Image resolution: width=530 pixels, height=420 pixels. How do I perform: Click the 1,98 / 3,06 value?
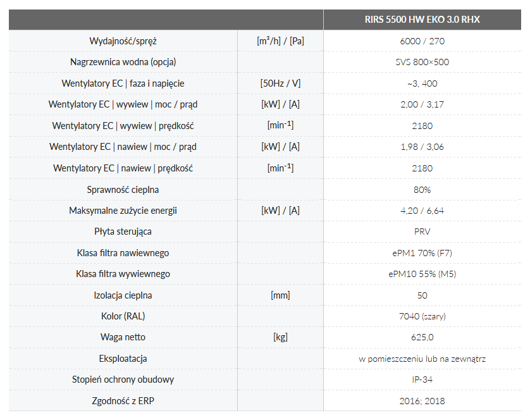tap(422, 147)
